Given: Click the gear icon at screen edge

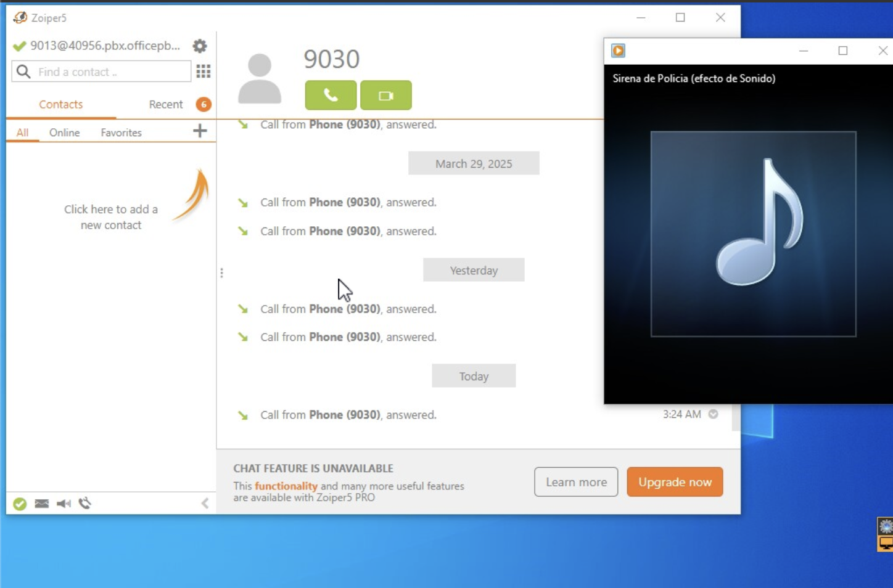Looking at the screenshot, I should (886, 526).
